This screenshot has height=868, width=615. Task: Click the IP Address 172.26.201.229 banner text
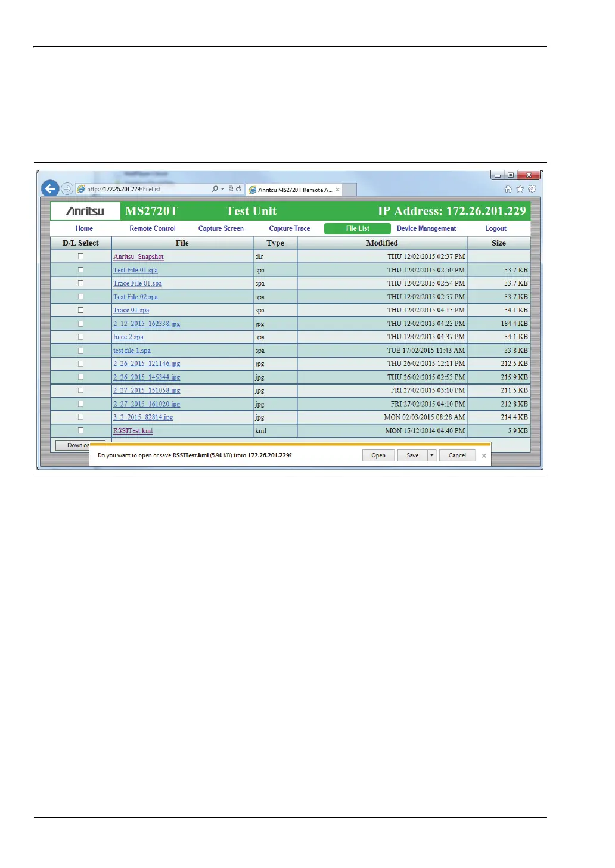(452, 211)
